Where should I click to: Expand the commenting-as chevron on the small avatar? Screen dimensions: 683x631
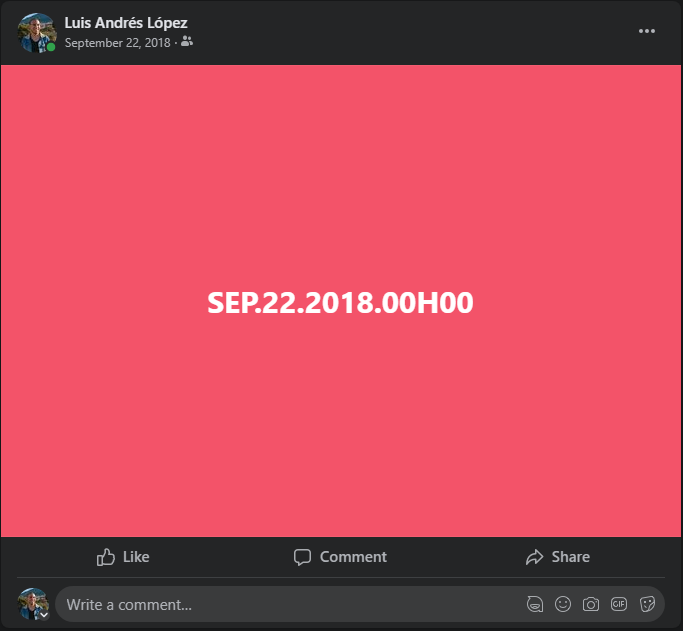pos(44,615)
